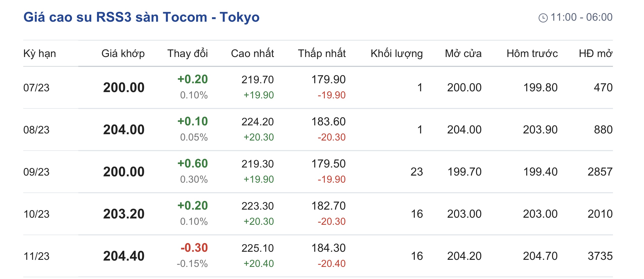Image resolution: width=644 pixels, height=279 pixels.
Task: Select the 07/23 contract row
Action: (x=36, y=88)
